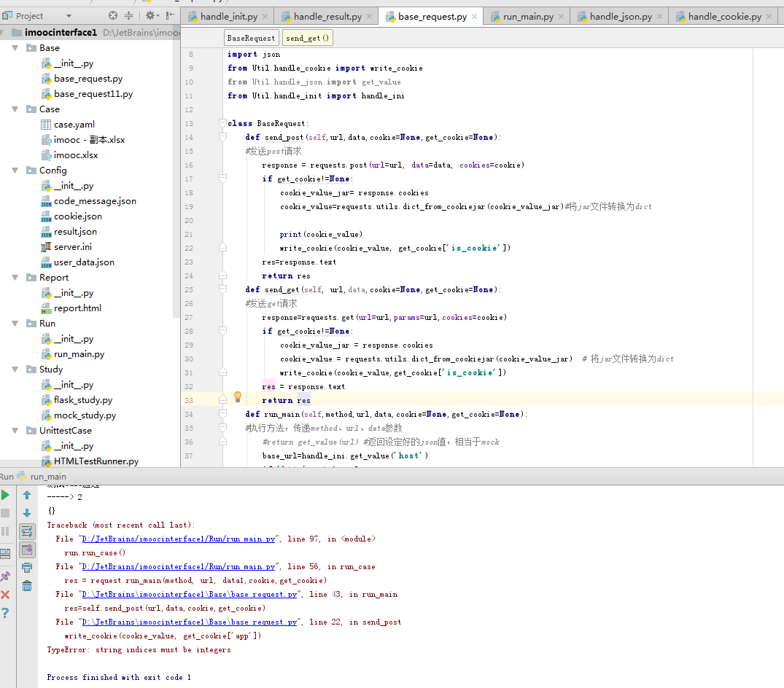Click the print icon in Run panel
784x688 pixels.
coord(27,568)
